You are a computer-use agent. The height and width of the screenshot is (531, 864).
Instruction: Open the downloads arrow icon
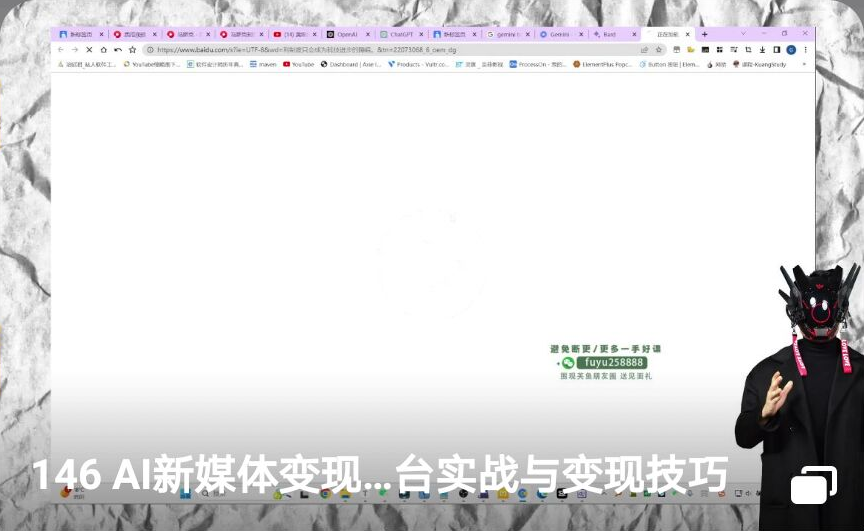(763, 49)
